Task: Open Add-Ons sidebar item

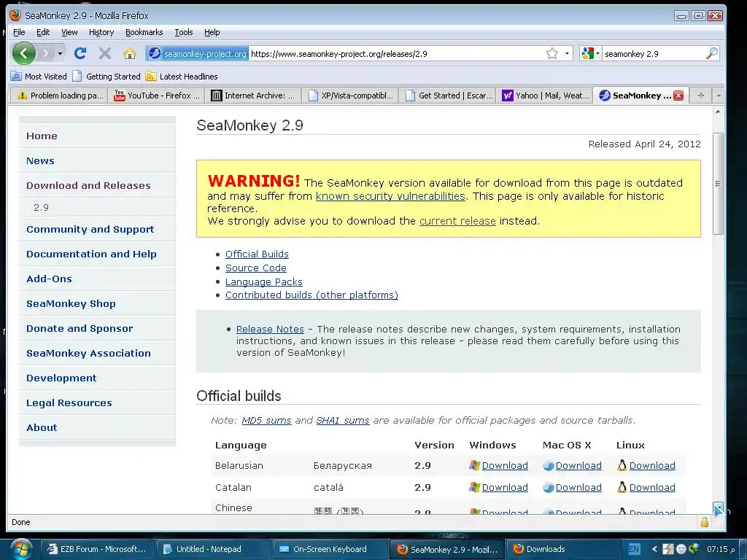Action: click(x=49, y=279)
